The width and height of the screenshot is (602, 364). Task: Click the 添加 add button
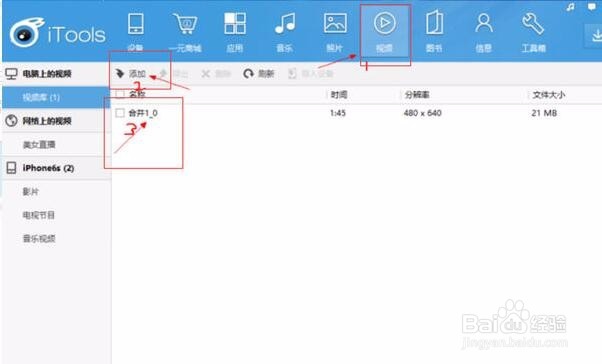pos(131,73)
